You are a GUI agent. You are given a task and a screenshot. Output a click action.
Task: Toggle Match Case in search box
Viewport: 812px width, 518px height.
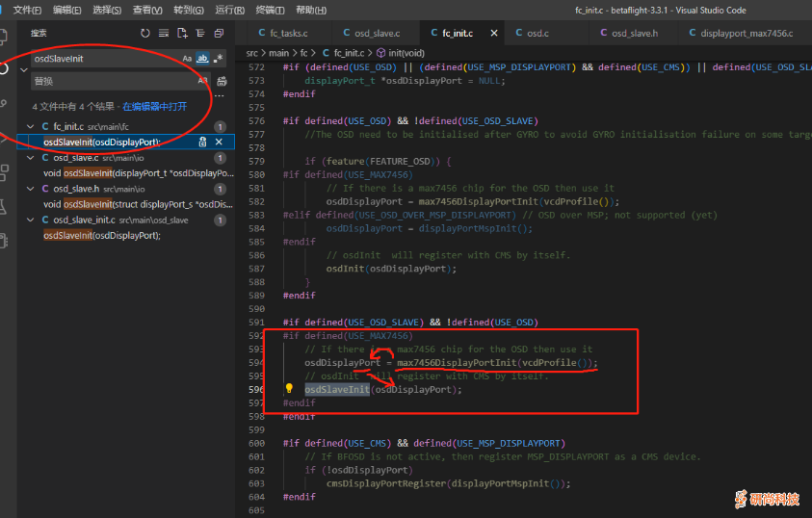188,59
